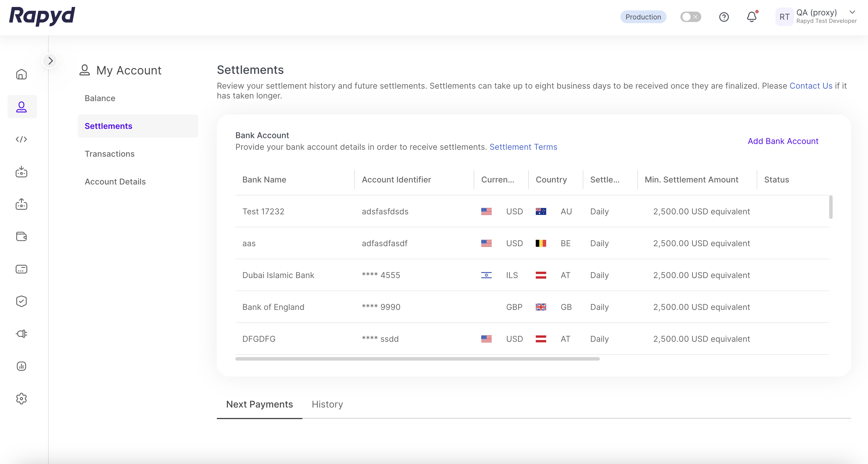Open the Plugins plug sidebar icon
This screenshot has width=868, height=464.
point(21,334)
